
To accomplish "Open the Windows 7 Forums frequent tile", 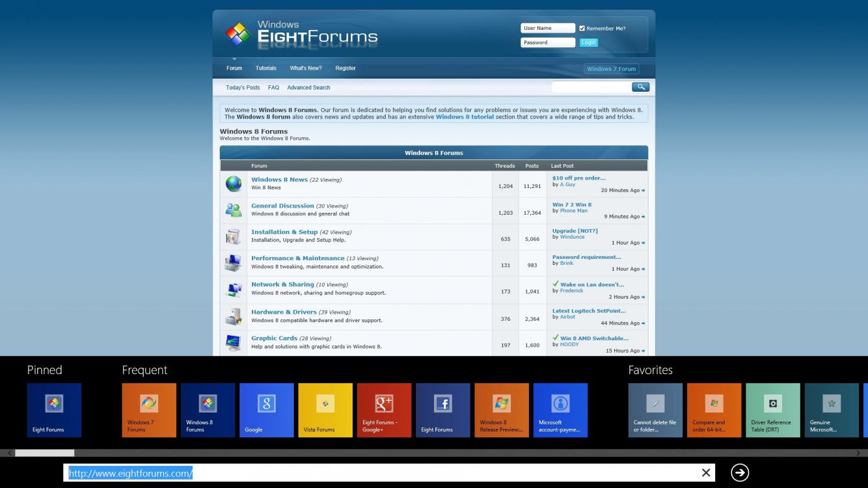I will coord(149,410).
